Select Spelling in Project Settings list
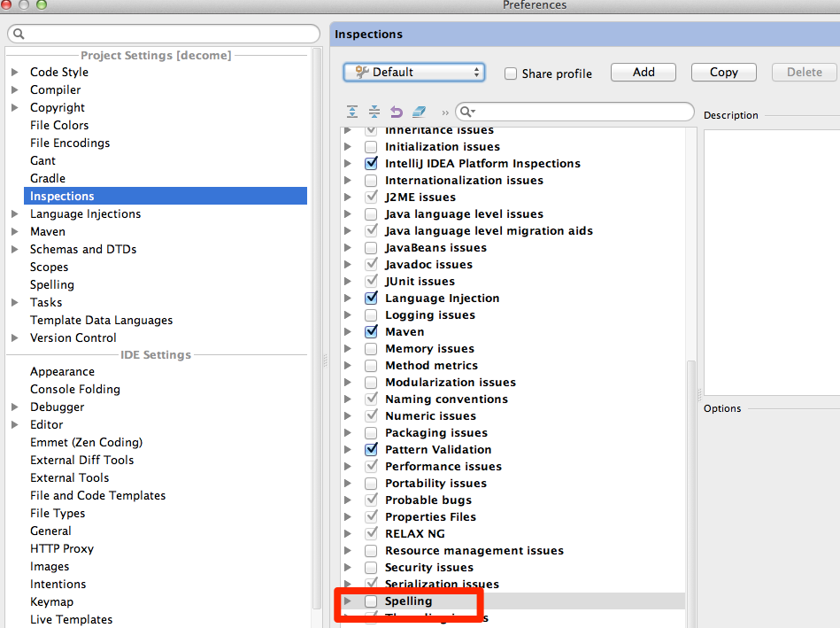Viewport: 840px width, 628px height. 52,284
